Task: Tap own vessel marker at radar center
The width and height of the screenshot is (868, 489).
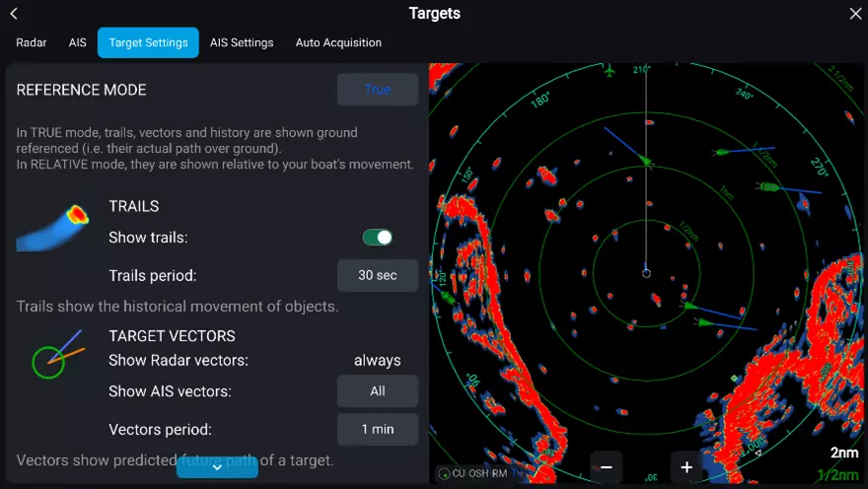Action: tap(646, 273)
